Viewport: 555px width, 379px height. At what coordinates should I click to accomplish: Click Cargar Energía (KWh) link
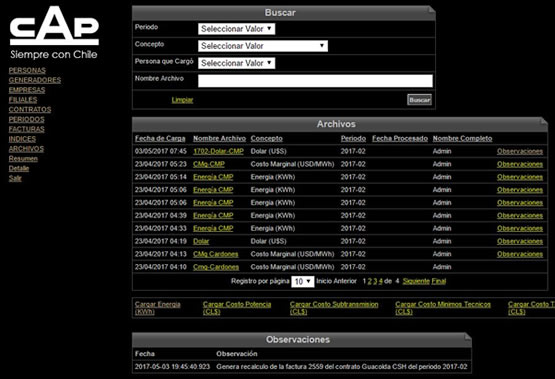tap(158, 308)
